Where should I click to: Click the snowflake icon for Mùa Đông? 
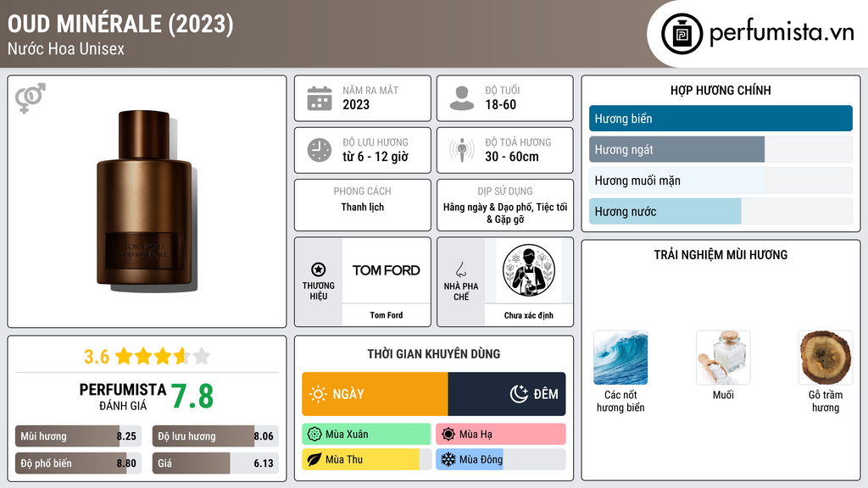pyautogui.click(x=448, y=459)
